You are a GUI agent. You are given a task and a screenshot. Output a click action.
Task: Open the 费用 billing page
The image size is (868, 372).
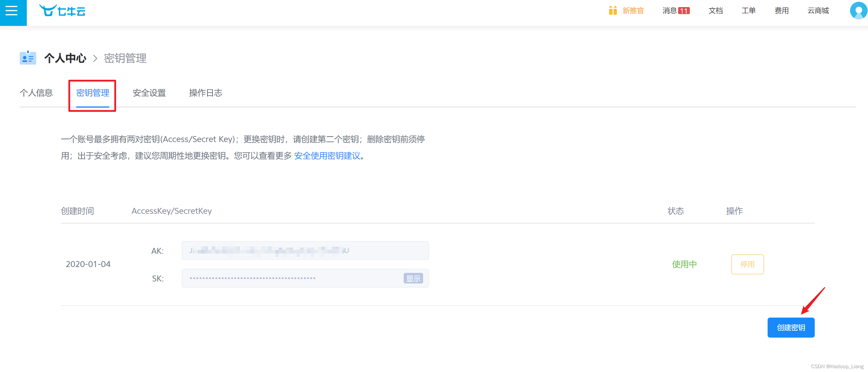782,10
